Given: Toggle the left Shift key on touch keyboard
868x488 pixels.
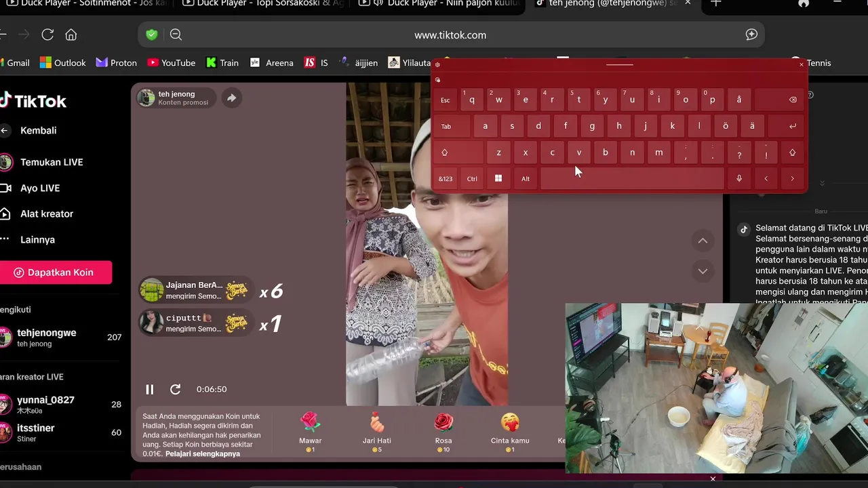Looking at the screenshot, I should (x=458, y=152).
